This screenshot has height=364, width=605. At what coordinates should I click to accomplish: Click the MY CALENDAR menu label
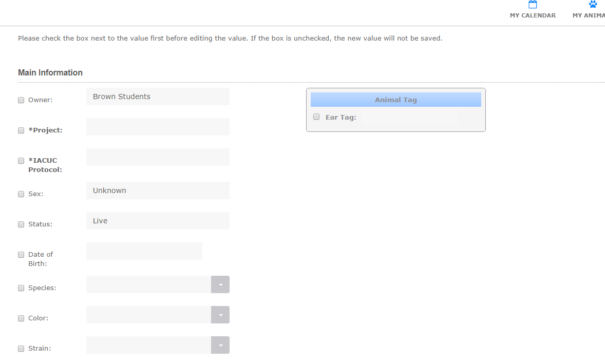click(x=533, y=15)
